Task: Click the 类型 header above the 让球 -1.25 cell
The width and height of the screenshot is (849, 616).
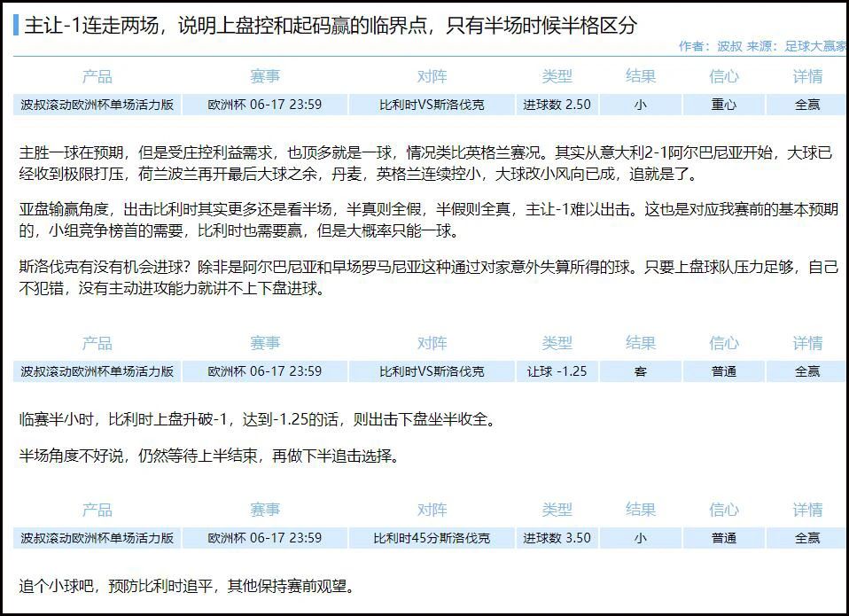Action: (557, 343)
